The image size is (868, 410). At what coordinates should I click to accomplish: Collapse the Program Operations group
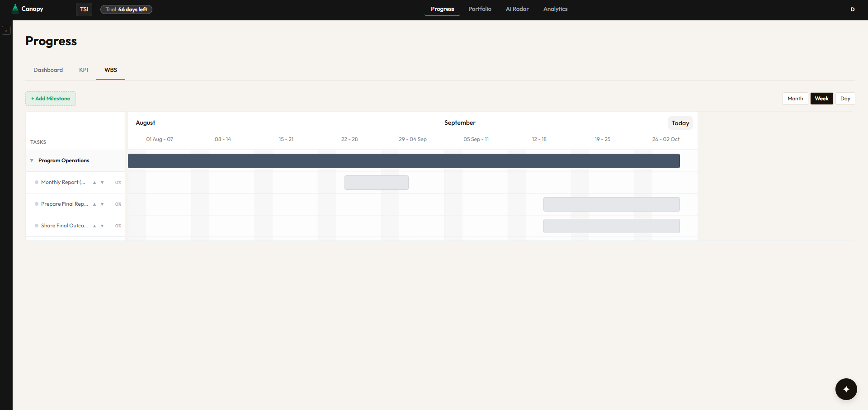32,160
